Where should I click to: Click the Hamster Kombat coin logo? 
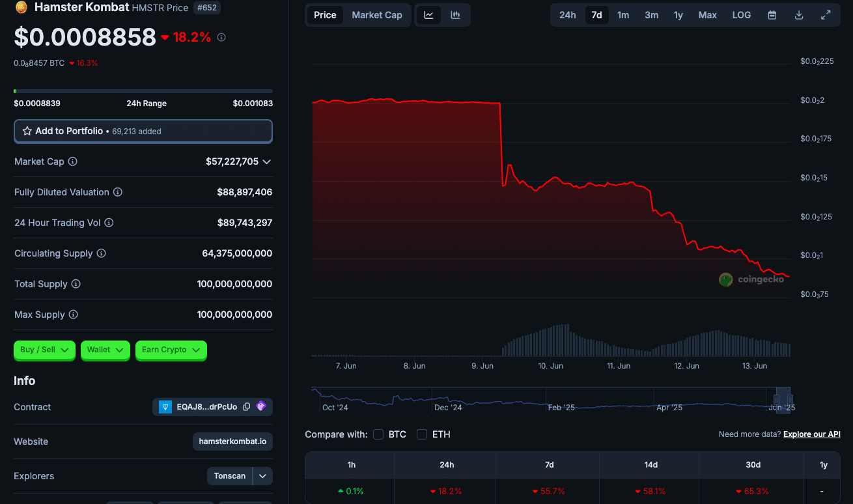click(21, 8)
